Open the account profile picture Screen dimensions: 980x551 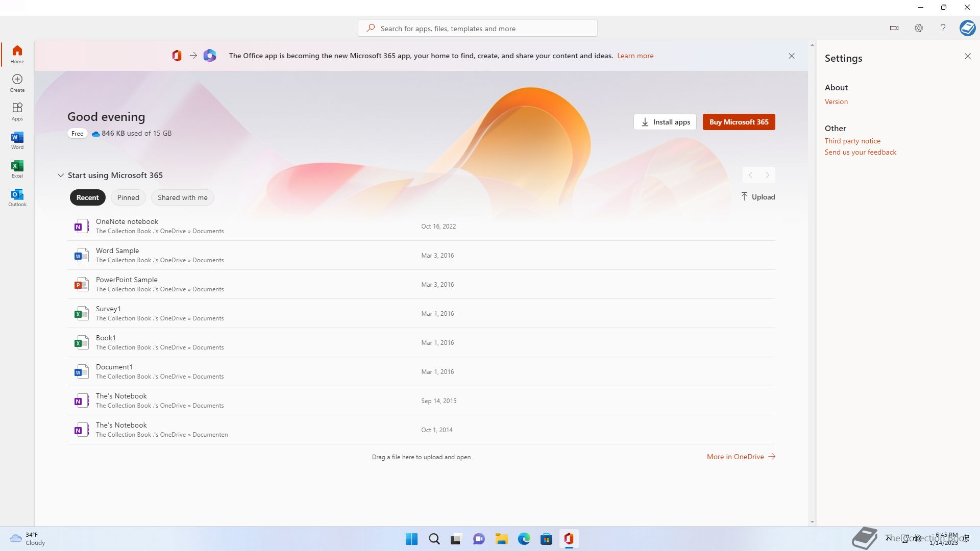coord(967,28)
